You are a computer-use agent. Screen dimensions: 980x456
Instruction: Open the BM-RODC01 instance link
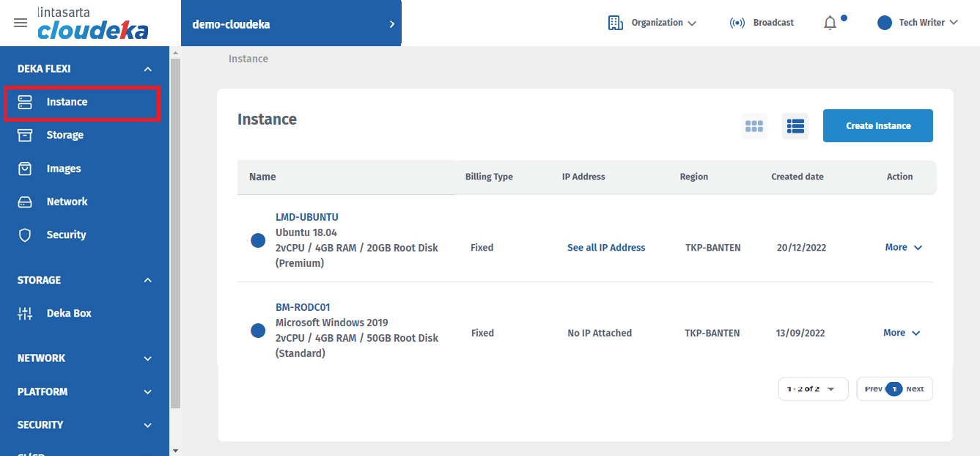[303, 307]
